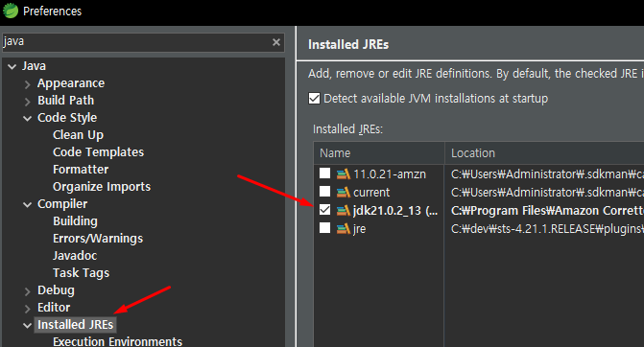This screenshot has height=347, width=644.
Task: Select the jdk21.0.2_13 JRE name
Action: 395,211
